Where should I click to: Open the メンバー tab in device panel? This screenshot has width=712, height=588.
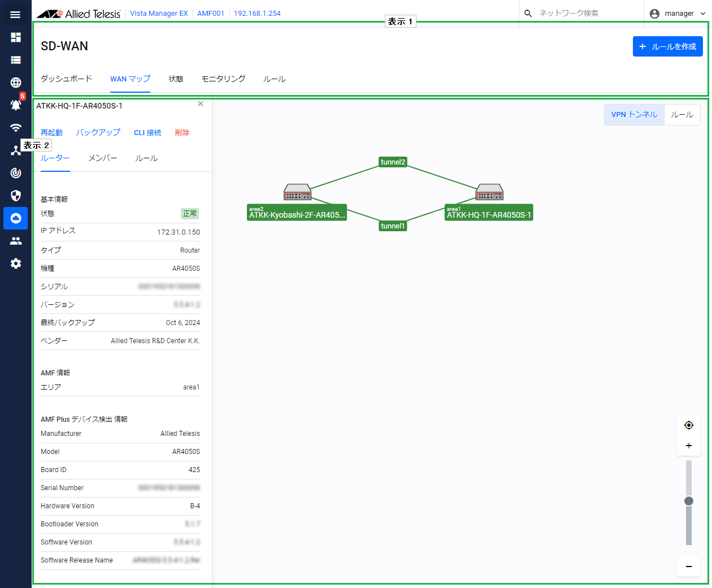tap(102, 158)
